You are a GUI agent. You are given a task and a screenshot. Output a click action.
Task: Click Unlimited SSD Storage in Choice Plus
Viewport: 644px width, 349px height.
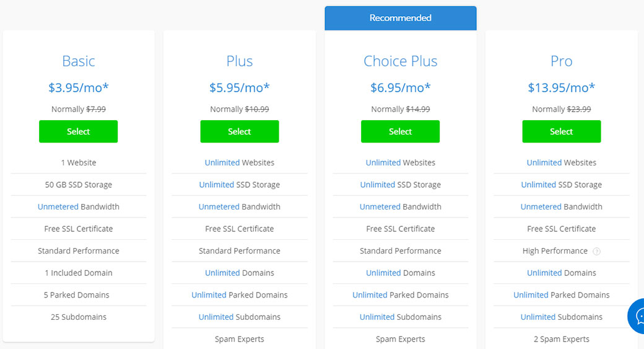tap(378, 185)
